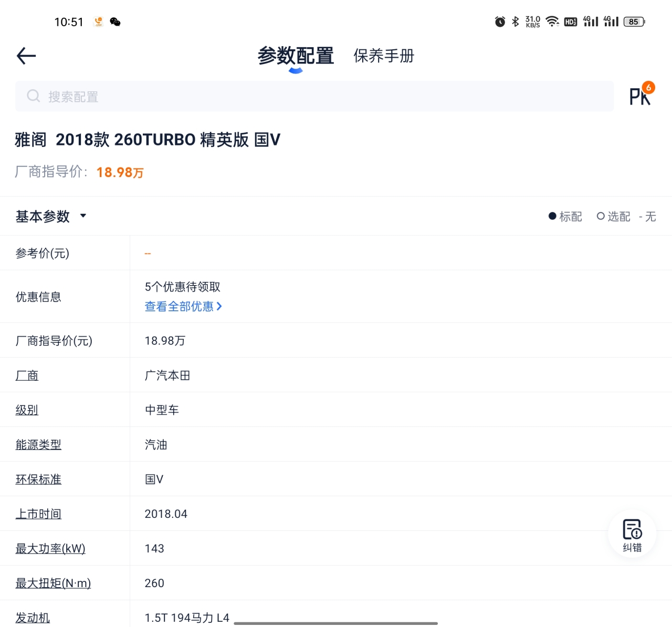The image size is (672, 627).
Task: Tap the Wi-Fi status icon
Action: tap(552, 22)
